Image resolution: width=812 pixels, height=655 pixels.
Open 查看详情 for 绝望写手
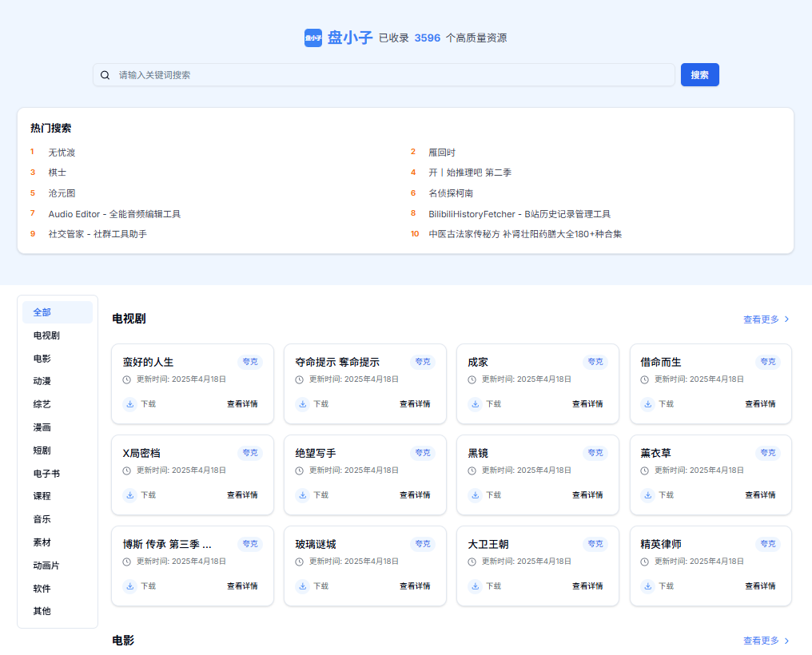click(x=415, y=495)
